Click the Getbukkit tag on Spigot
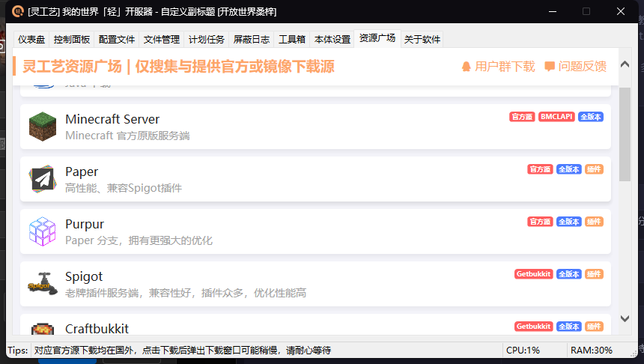The image size is (644, 364). [x=533, y=274]
